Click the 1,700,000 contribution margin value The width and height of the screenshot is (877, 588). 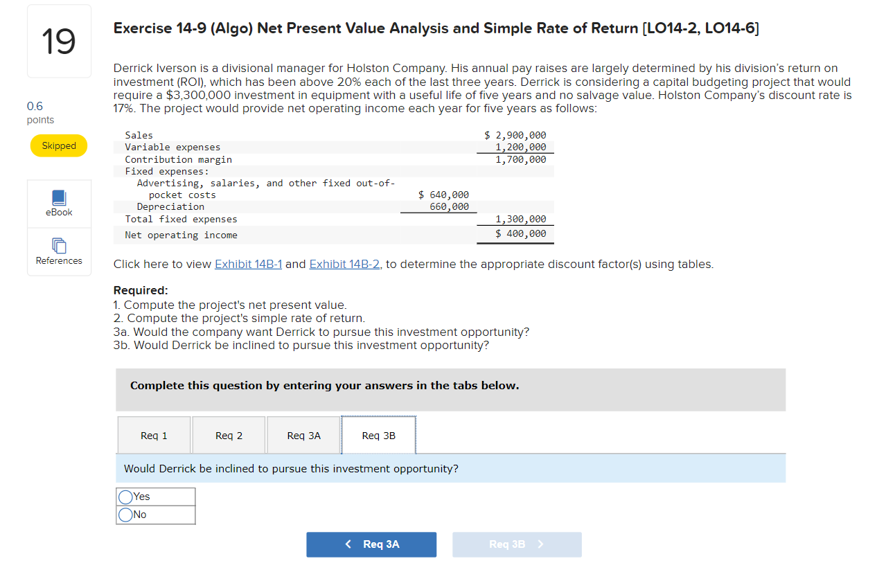(520, 159)
